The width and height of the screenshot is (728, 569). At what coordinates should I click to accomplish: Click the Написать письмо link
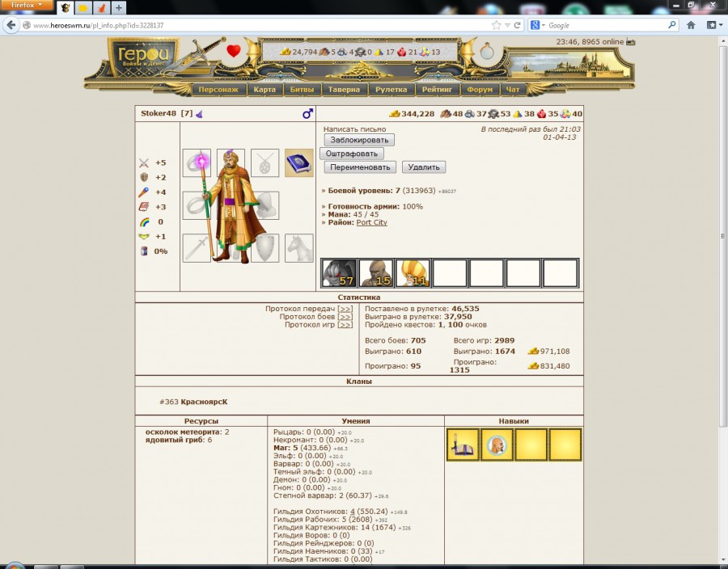(x=355, y=129)
